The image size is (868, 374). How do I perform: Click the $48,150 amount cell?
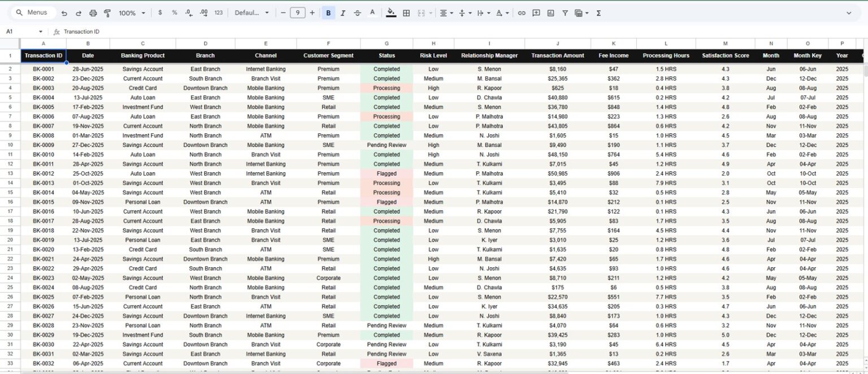558,155
